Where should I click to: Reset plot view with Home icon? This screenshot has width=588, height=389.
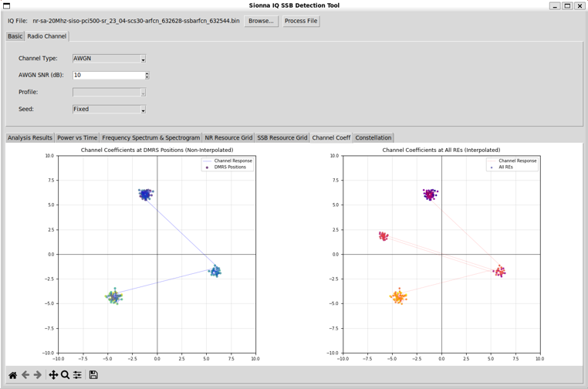12,375
